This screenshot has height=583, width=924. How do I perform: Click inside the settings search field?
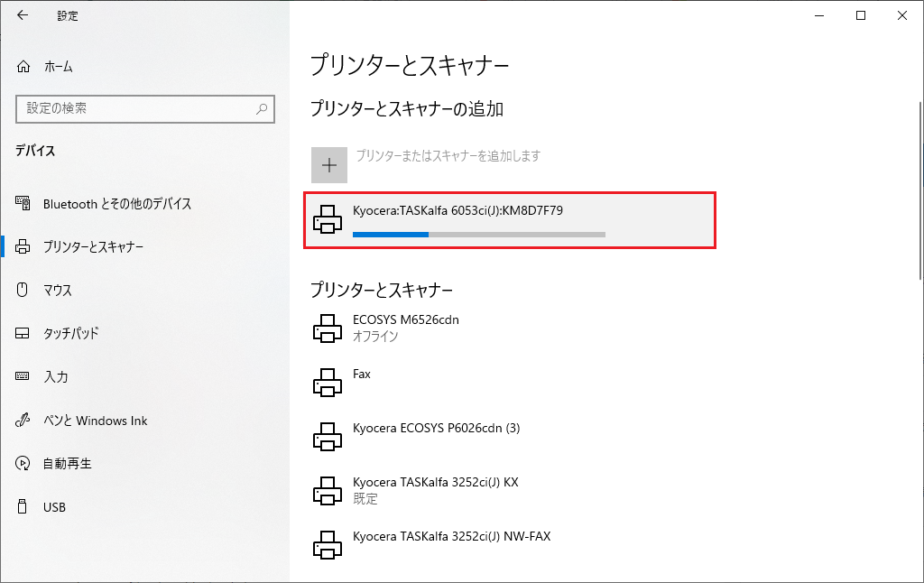135,108
